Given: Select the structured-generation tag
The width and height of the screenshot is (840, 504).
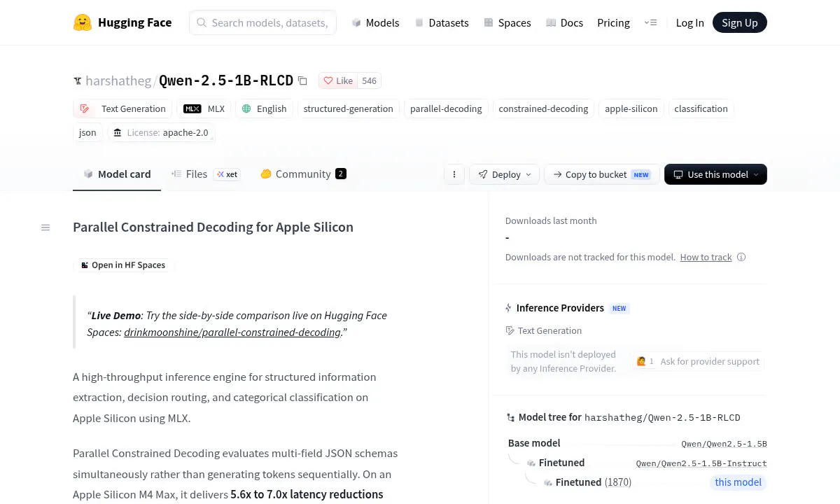Looking at the screenshot, I should [x=348, y=108].
